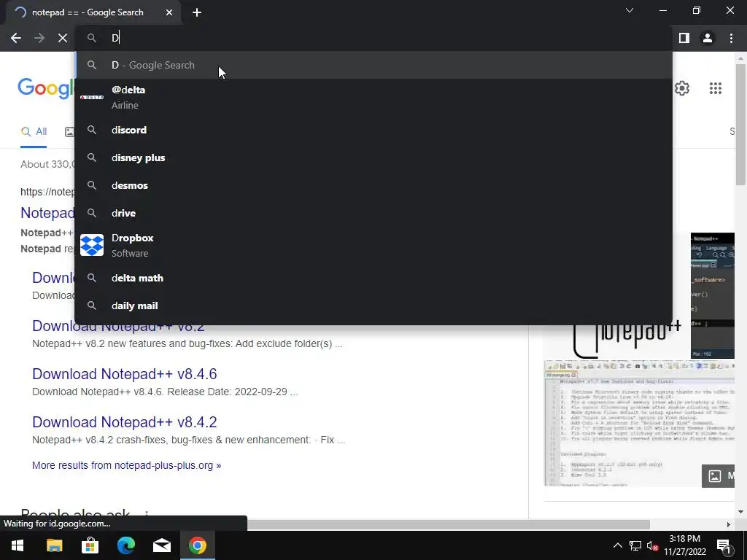Click More results from notepad-plus-plus.org
The height and width of the screenshot is (560, 747).
pos(126,465)
